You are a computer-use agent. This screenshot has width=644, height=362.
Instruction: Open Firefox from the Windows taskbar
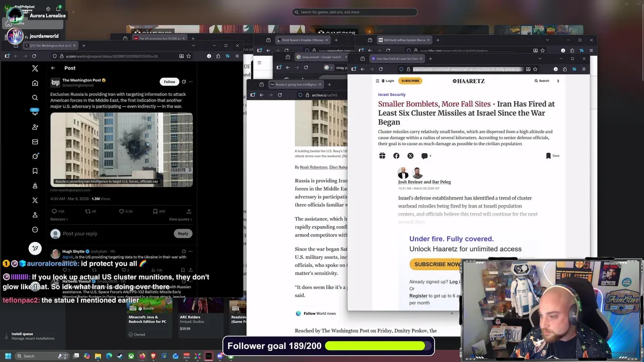point(142,356)
